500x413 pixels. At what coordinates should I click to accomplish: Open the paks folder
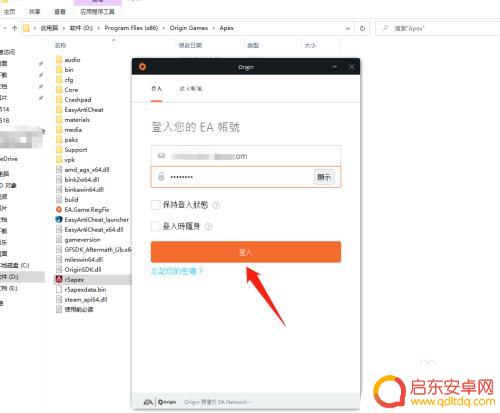67,140
